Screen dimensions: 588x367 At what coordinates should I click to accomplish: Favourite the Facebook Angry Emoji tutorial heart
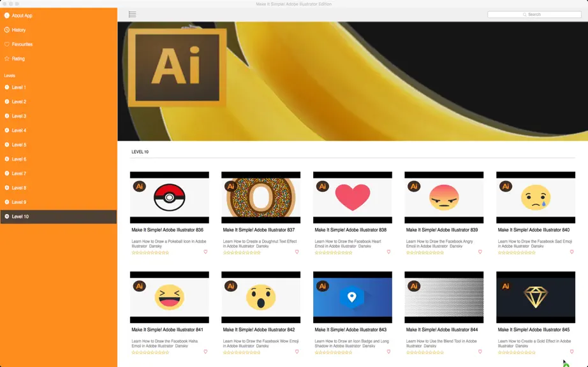click(480, 252)
